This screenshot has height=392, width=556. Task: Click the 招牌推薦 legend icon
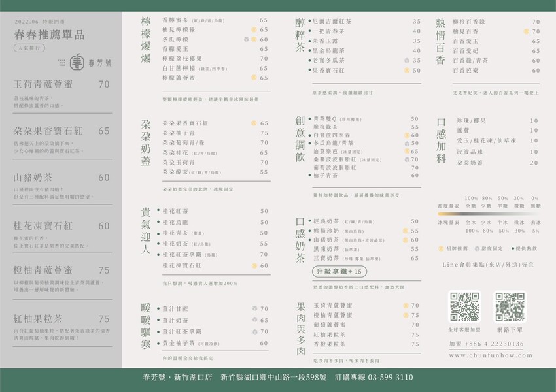pyautogui.click(x=440, y=249)
